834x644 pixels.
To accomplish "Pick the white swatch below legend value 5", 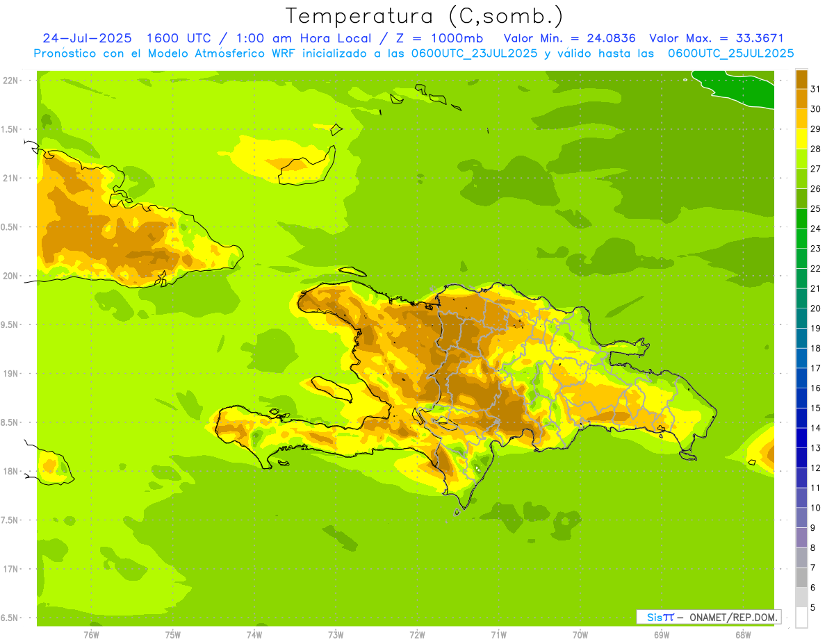I will pyautogui.click(x=801, y=618).
